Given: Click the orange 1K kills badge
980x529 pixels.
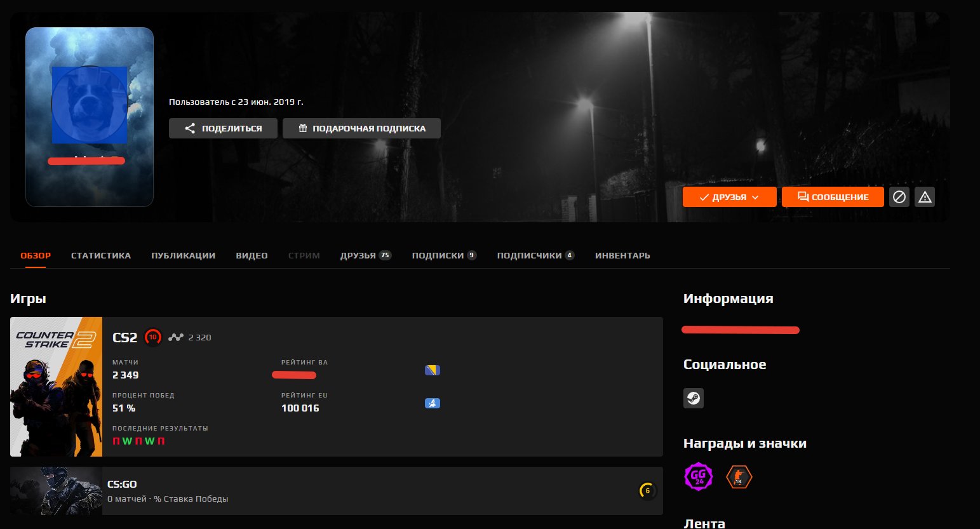Looking at the screenshot, I should click(739, 477).
